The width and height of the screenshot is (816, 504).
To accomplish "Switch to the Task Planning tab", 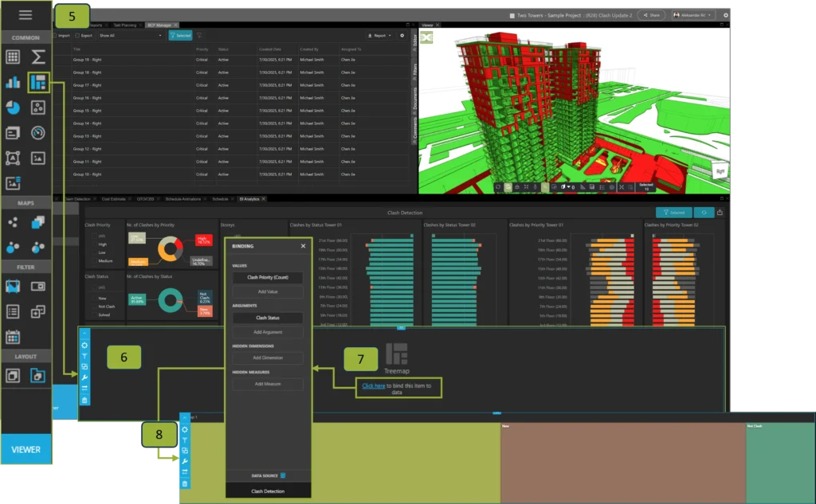I will [x=125, y=25].
